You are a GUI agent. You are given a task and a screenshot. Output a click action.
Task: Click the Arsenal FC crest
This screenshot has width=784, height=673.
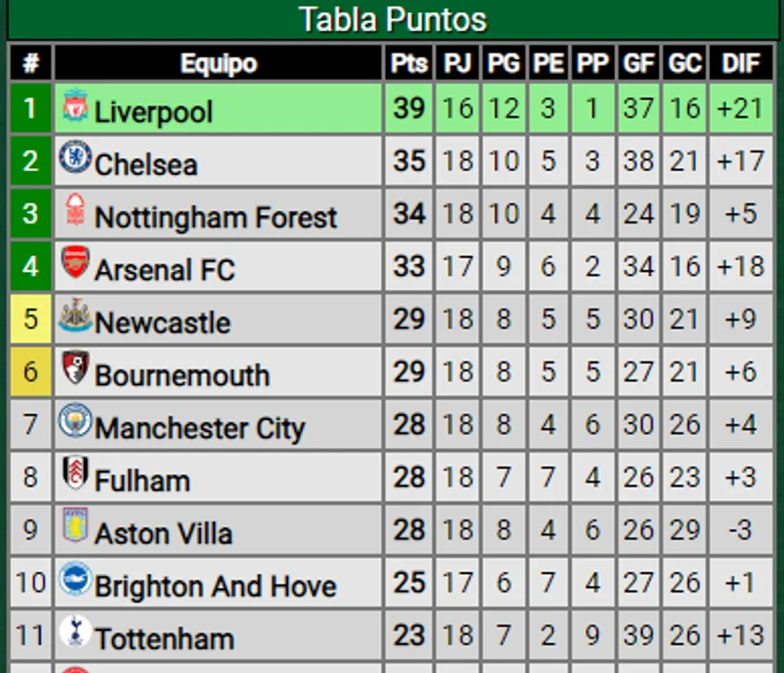75,262
